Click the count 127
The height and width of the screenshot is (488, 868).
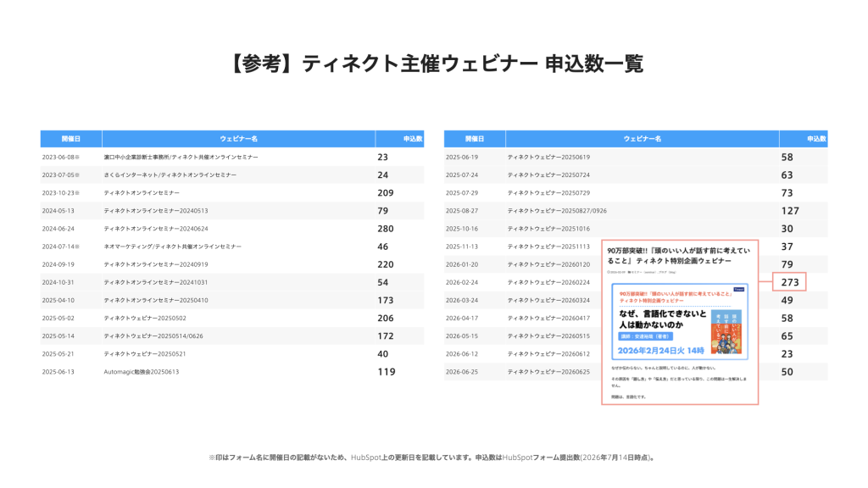pos(790,211)
